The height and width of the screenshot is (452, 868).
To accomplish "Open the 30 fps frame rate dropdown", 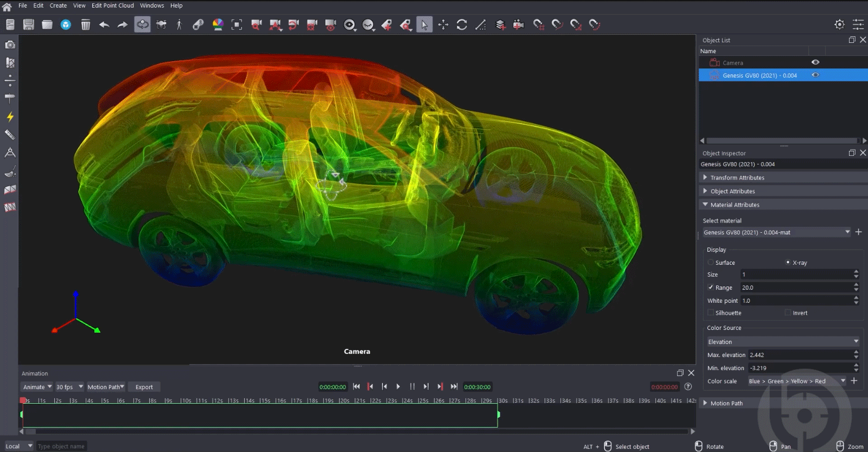I will (x=69, y=387).
